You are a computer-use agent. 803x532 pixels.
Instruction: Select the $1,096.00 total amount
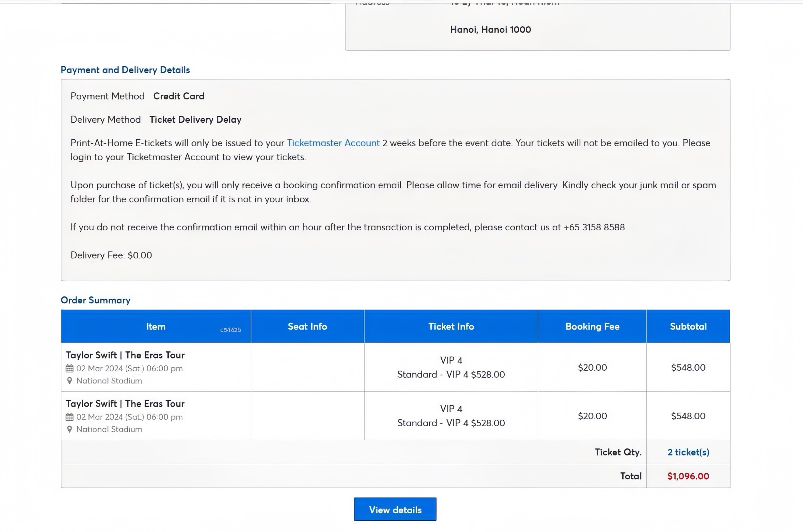688,476
